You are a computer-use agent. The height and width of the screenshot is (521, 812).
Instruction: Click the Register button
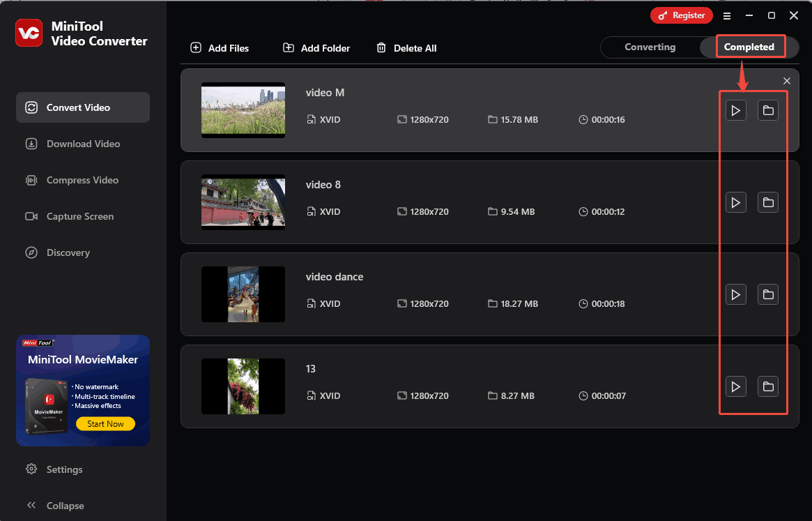tap(681, 15)
